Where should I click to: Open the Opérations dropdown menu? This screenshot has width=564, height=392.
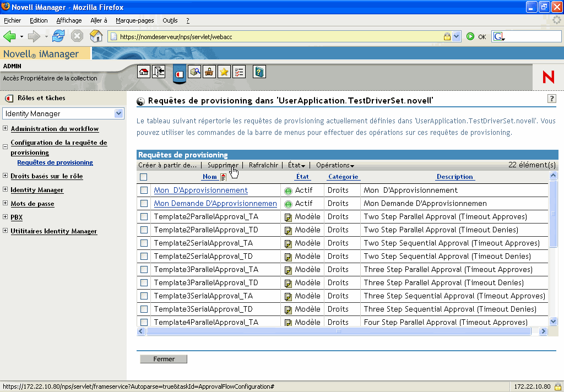point(335,165)
